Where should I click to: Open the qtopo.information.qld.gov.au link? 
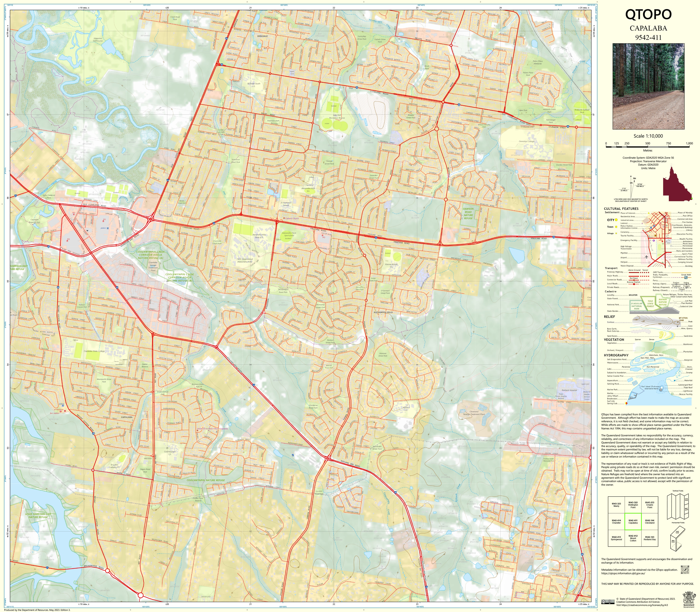point(623,573)
